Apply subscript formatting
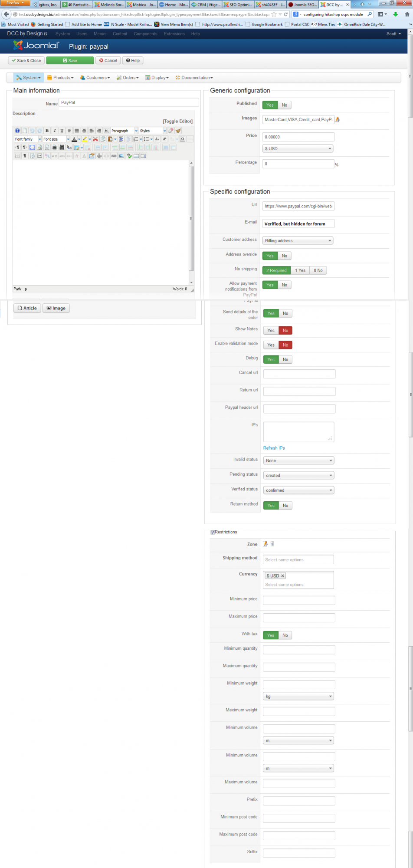This screenshot has width=413, height=868. click(x=157, y=139)
